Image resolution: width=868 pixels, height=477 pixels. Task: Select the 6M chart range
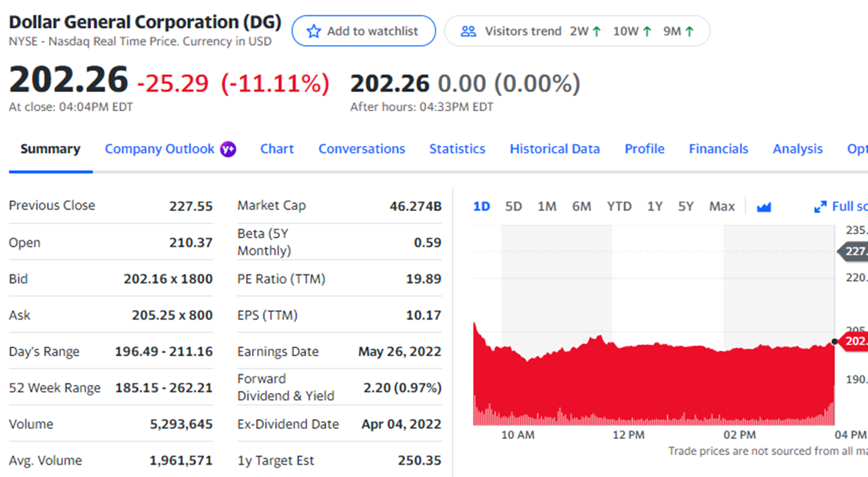[581, 207]
